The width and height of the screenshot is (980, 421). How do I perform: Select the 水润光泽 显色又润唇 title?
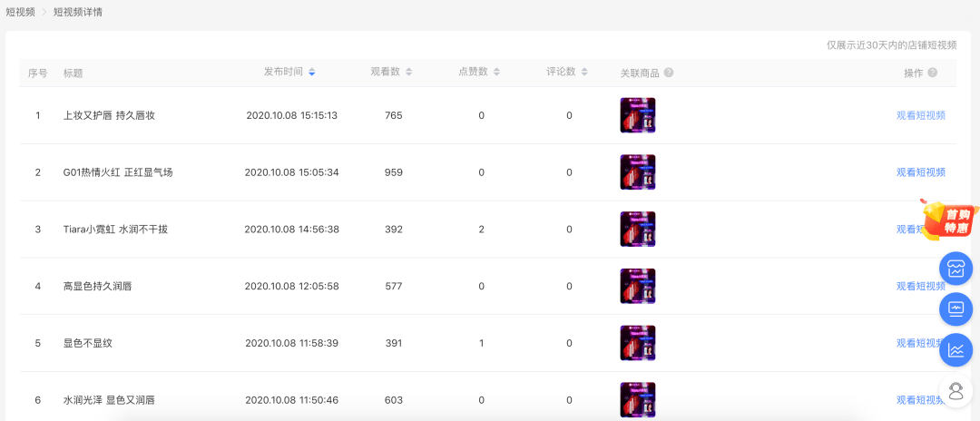point(110,400)
